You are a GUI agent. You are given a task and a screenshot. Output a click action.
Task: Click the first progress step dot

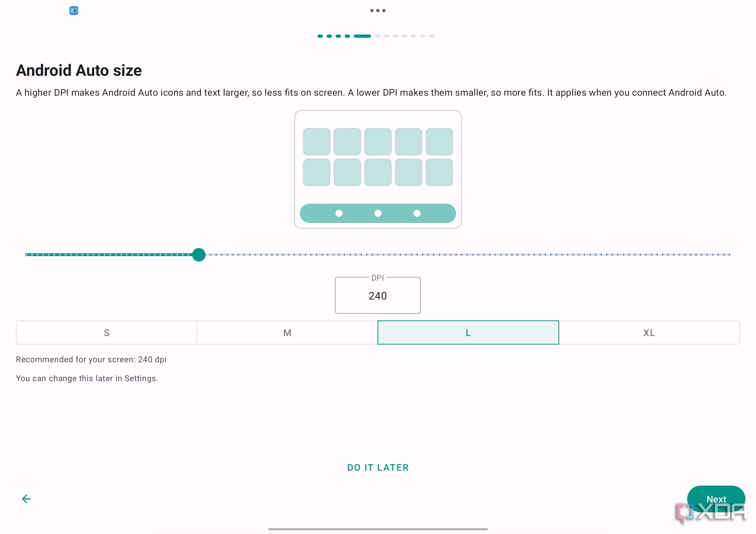point(320,36)
